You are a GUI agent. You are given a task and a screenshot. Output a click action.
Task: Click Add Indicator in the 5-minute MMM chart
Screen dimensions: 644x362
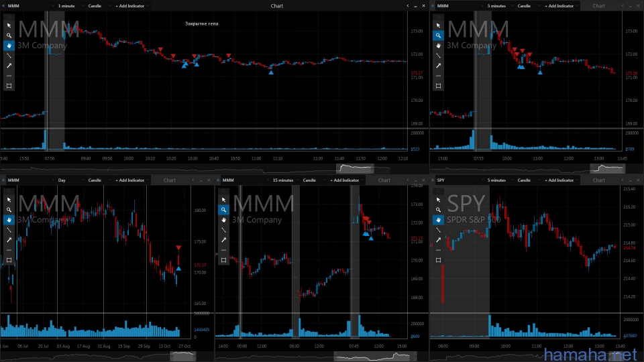(x=559, y=5)
